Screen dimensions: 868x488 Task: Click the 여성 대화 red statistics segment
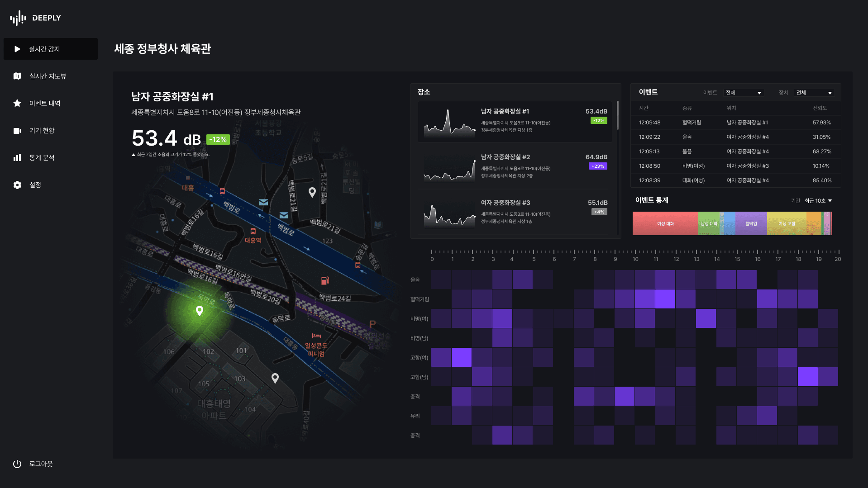[x=665, y=223]
